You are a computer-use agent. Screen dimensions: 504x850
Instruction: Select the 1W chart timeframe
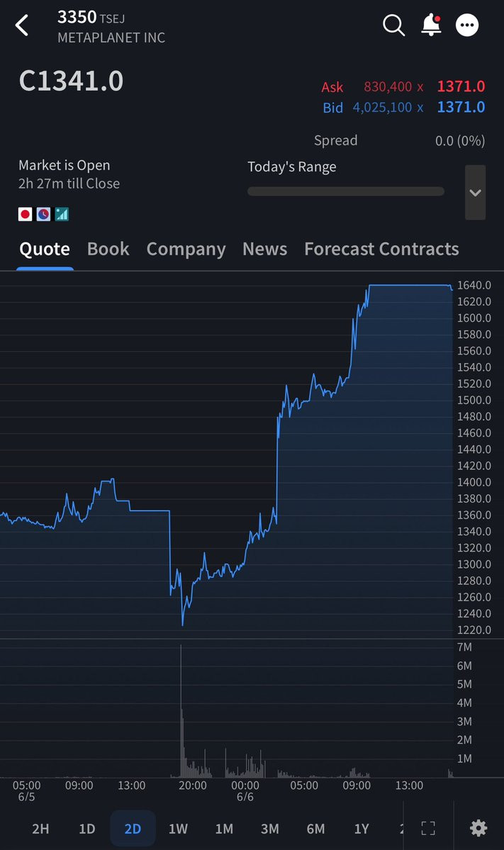[x=178, y=828]
